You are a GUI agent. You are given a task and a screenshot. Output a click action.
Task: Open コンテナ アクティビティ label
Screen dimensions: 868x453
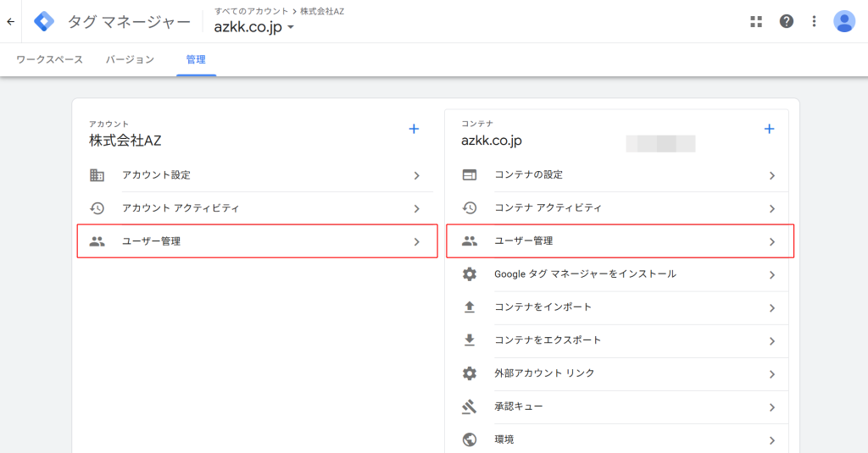(x=548, y=207)
